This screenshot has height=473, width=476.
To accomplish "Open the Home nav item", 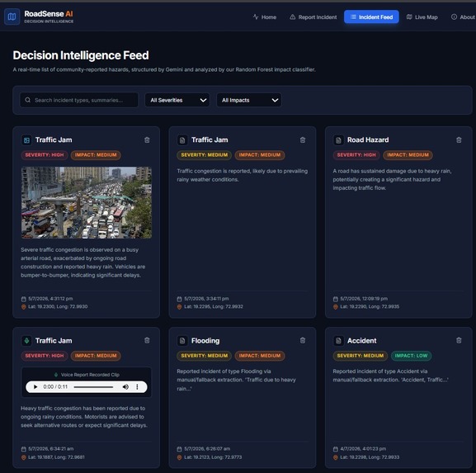I will point(265,17).
